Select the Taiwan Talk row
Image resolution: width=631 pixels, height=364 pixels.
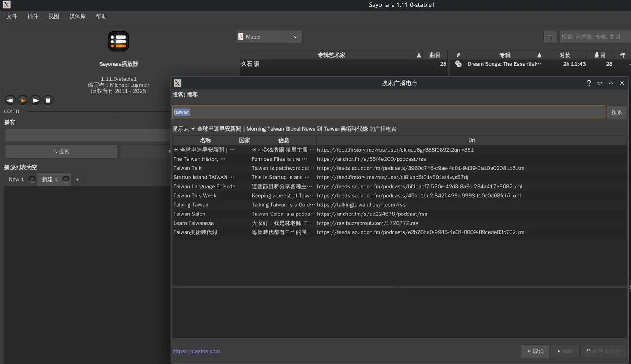click(399, 168)
